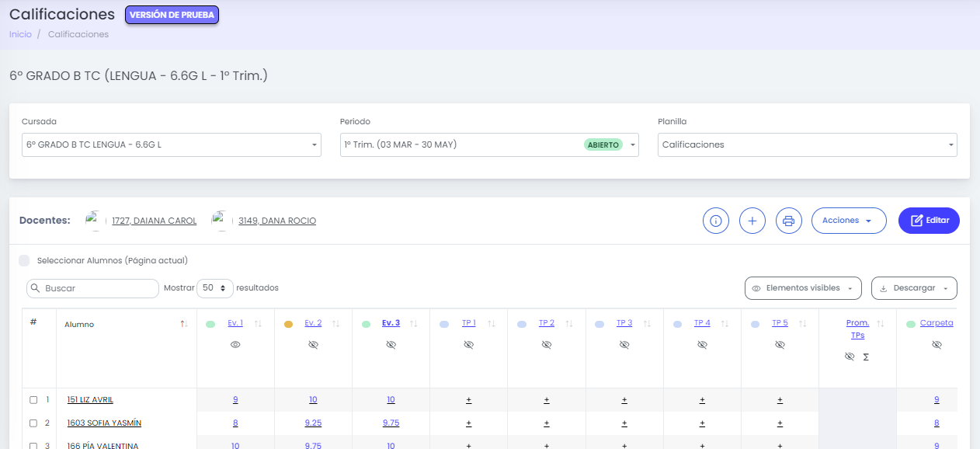Click sort arrows beside Ev. 1
Image resolution: width=980 pixels, height=449 pixels.
point(259,323)
